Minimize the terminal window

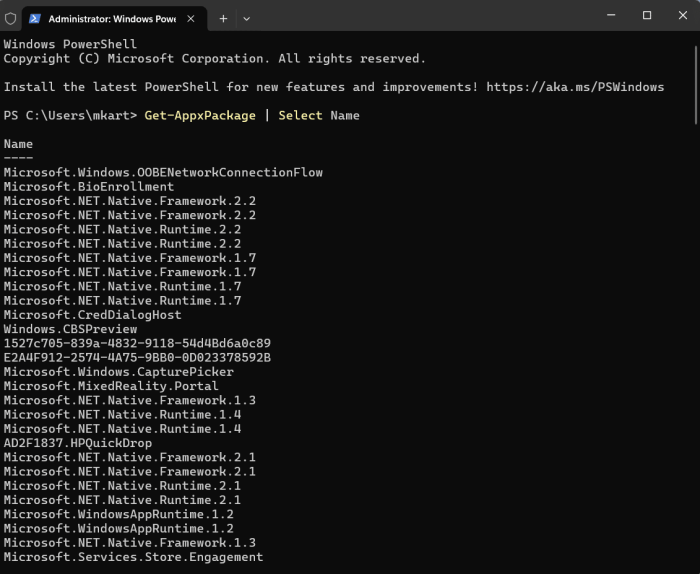[611, 15]
